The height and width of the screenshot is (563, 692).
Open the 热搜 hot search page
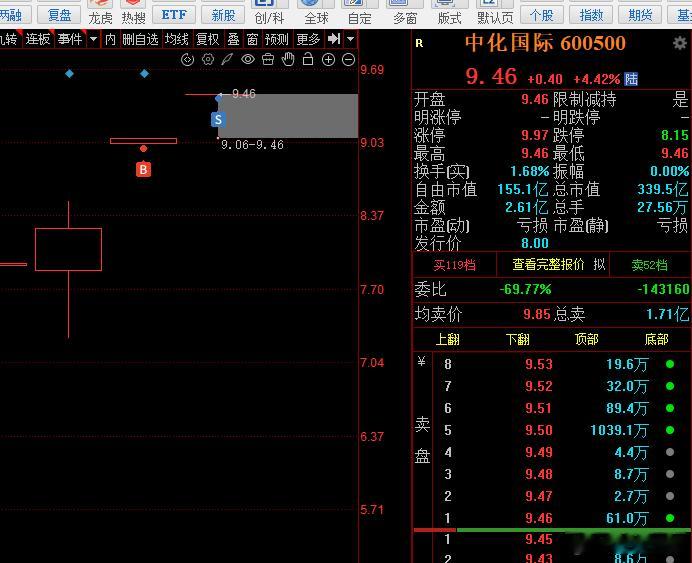click(133, 13)
